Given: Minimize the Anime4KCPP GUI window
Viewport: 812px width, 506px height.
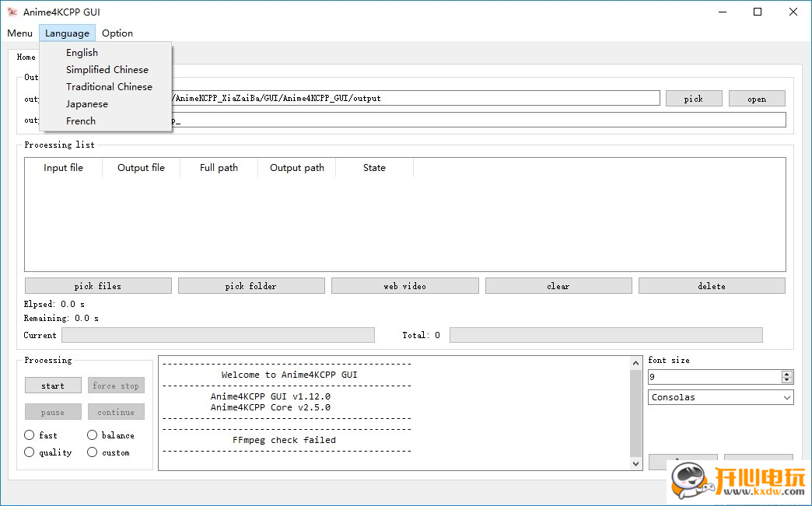Looking at the screenshot, I should (723, 12).
